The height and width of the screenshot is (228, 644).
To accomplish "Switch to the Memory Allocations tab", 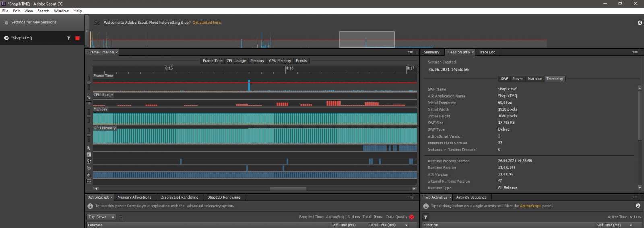I will 134,197.
